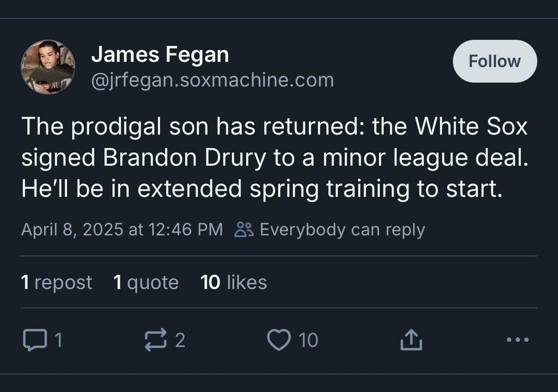This screenshot has height=392, width=558.
Task: Click the like count beside the heart
Action: coord(308,340)
